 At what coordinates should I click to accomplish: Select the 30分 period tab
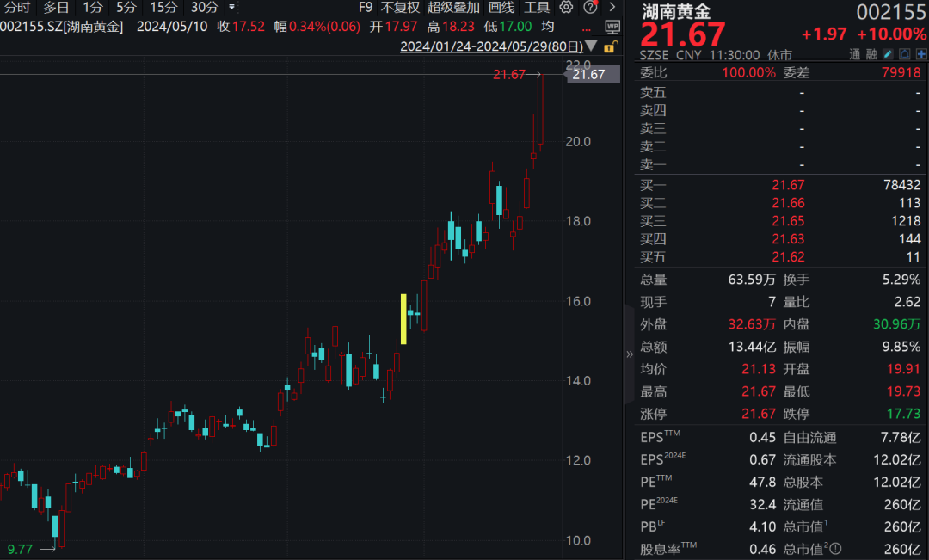click(205, 8)
